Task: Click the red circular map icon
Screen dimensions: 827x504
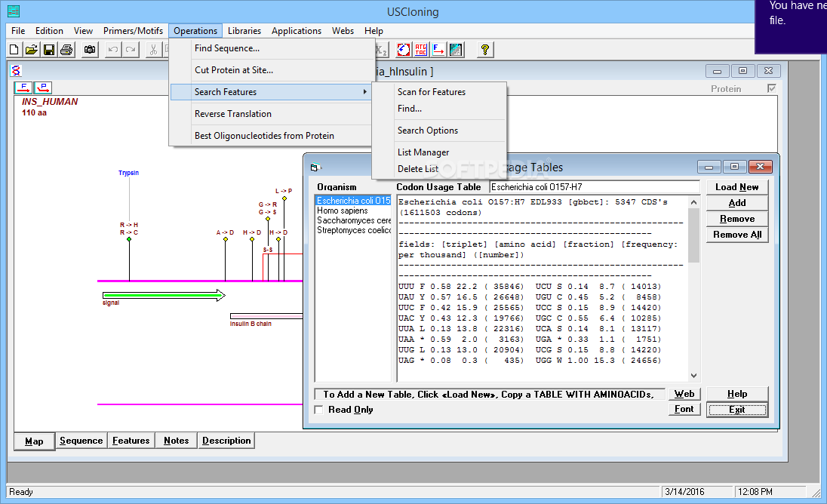Action: coord(404,50)
